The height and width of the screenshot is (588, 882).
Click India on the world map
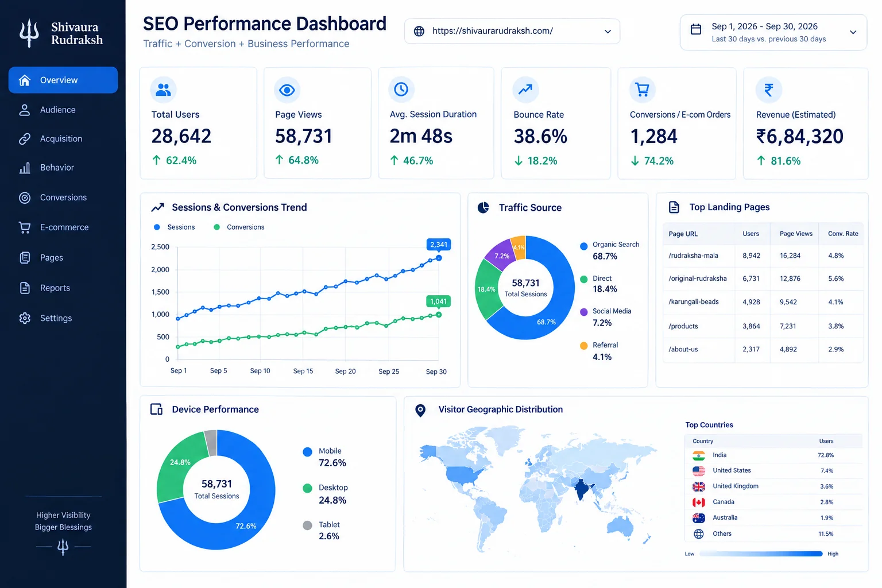582,489
